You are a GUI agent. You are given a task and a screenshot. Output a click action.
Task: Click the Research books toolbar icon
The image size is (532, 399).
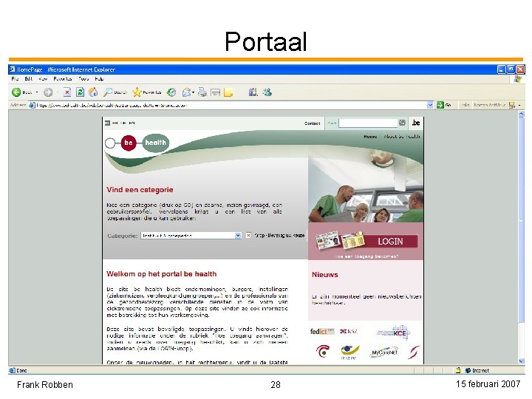coord(253,92)
